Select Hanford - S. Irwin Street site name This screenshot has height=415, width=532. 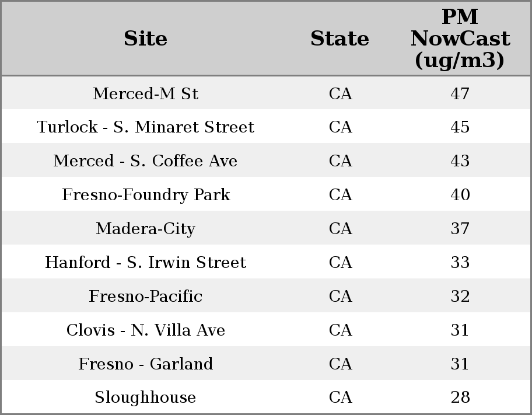coord(146,262)
